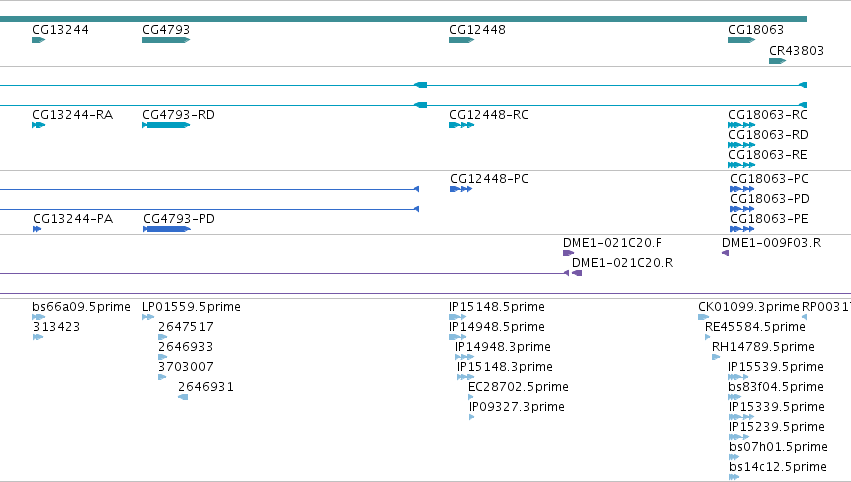Screen dimensions: 851x482
Task: Select DME1-021C20.F feature label
Action: coord(612,243)
